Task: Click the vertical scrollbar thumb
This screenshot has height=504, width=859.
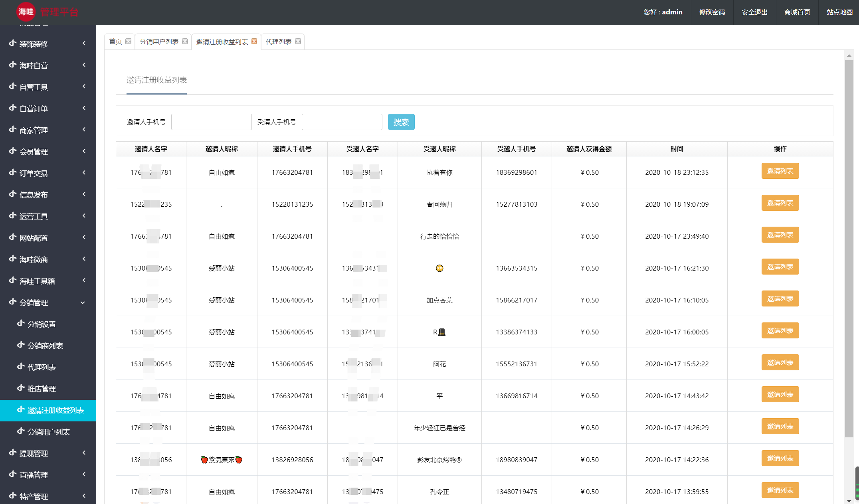Action: [x=849, y=249]
